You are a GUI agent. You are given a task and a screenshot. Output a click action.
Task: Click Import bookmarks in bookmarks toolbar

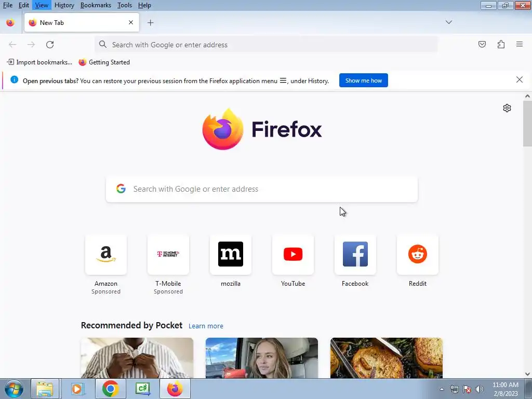39,62
